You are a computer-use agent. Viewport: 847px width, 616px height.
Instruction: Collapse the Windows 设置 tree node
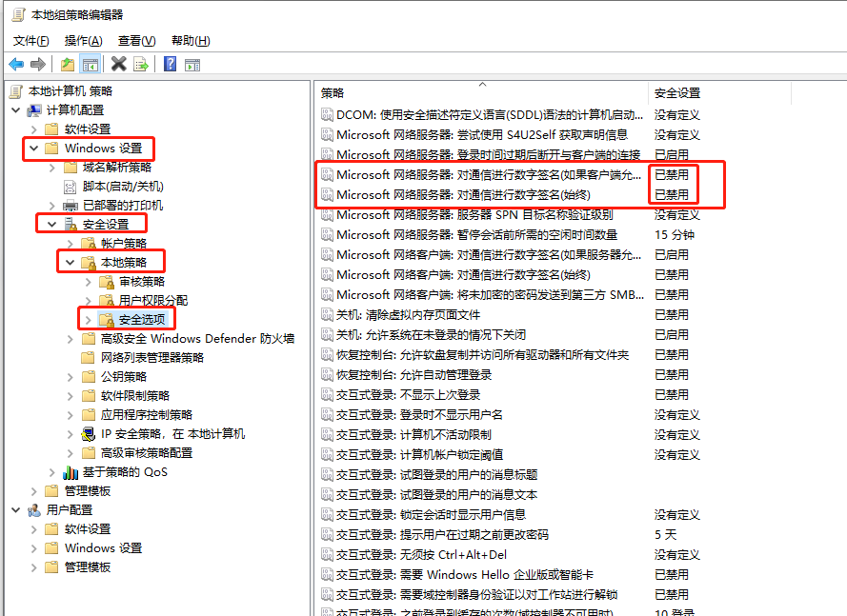click(x=34, y=149)
